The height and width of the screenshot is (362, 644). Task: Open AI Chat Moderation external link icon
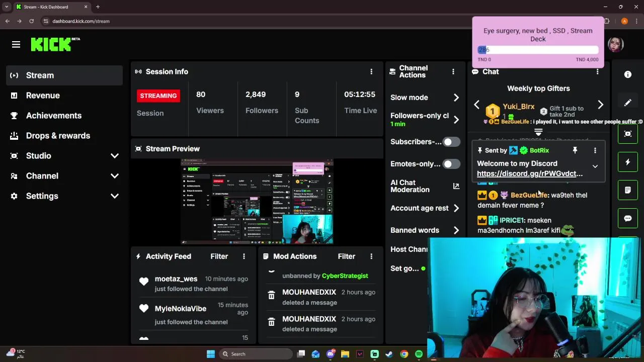tap(456, 186)
